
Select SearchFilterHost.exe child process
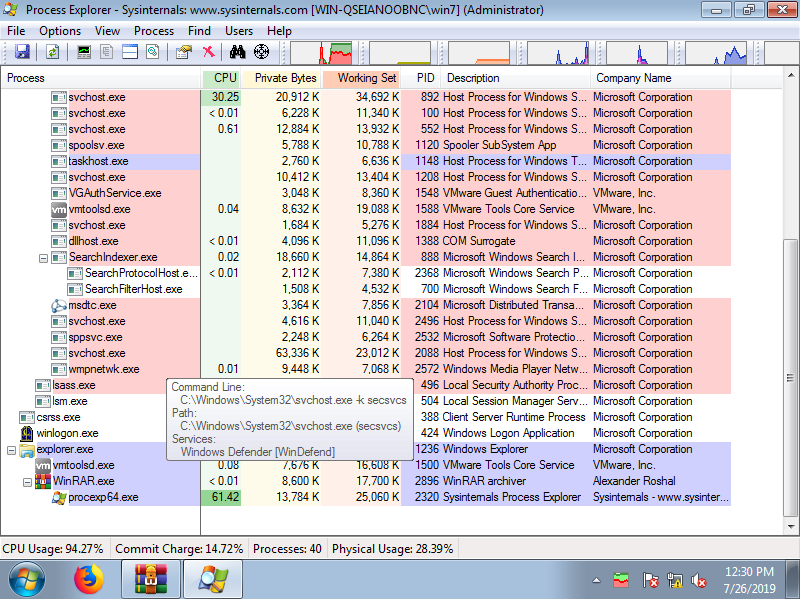(x=134, y=289)
